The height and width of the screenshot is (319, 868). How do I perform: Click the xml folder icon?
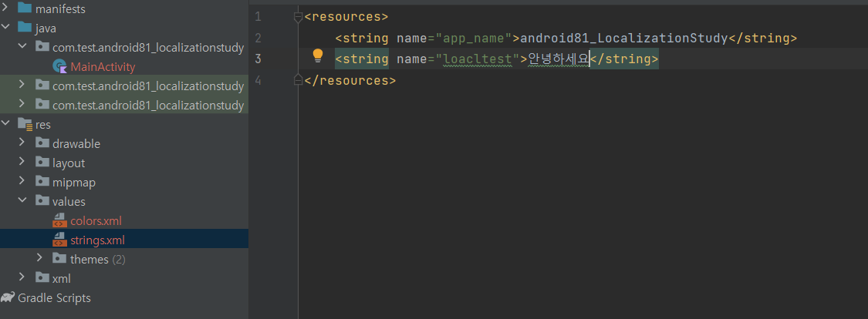click(42, 277)
